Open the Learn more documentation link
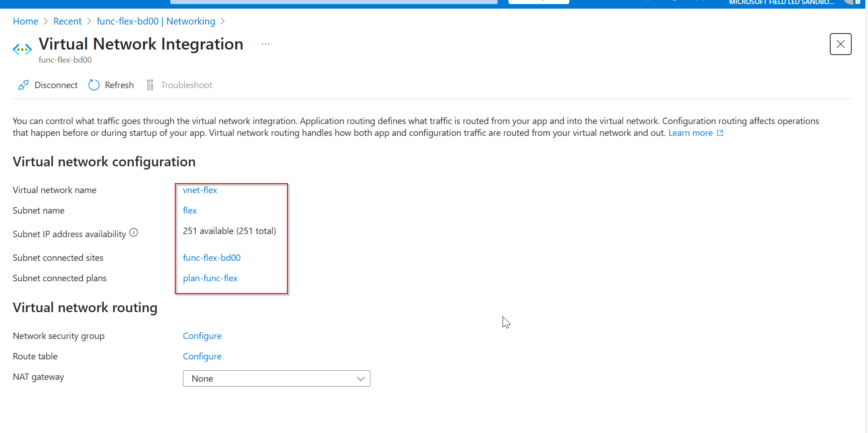The width and height of the screenshot is (868, 433). pos(695,133)
